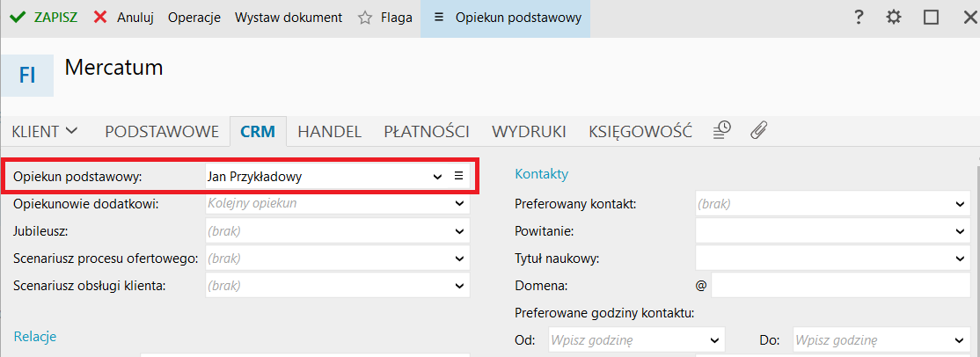Expand the Opiekun podstawowy dropdown arrow
Image resolution: width=980 pixels, height=357 pixels.
point(437,177)
